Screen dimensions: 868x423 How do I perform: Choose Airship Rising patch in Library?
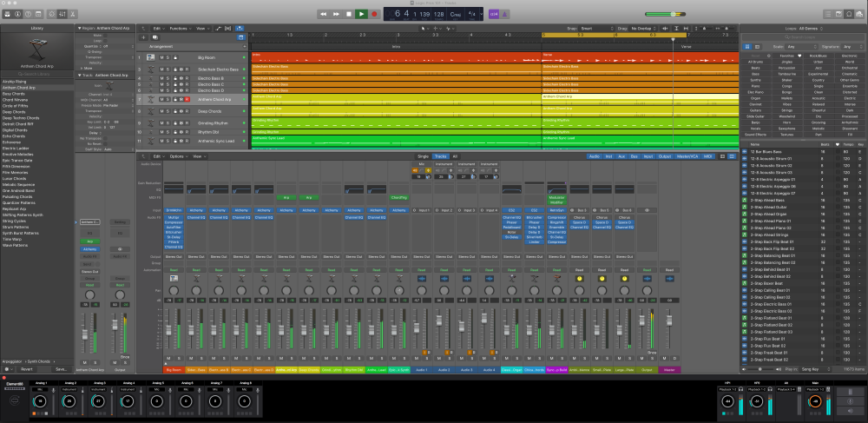[13, 83]
